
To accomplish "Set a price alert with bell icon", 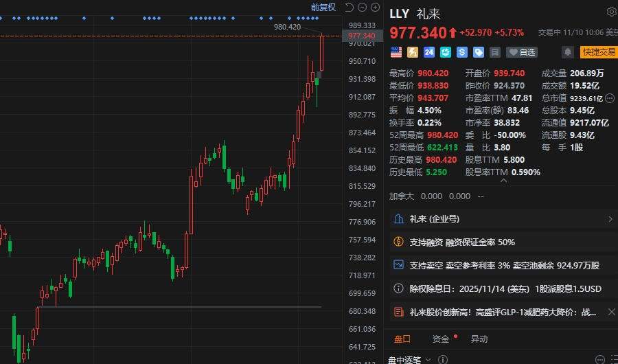I will 568,52.
